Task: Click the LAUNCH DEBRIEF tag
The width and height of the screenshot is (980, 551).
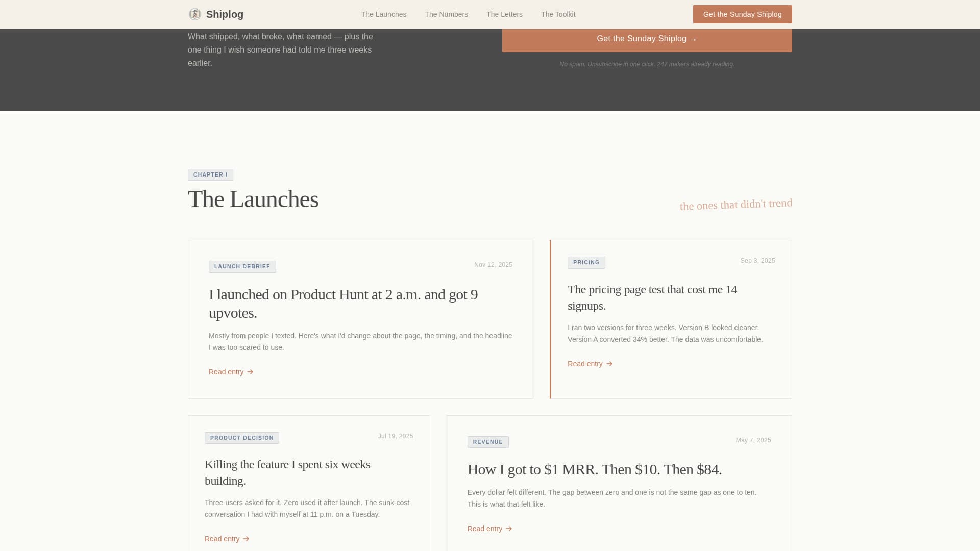Action: click(x=242, y=267)
